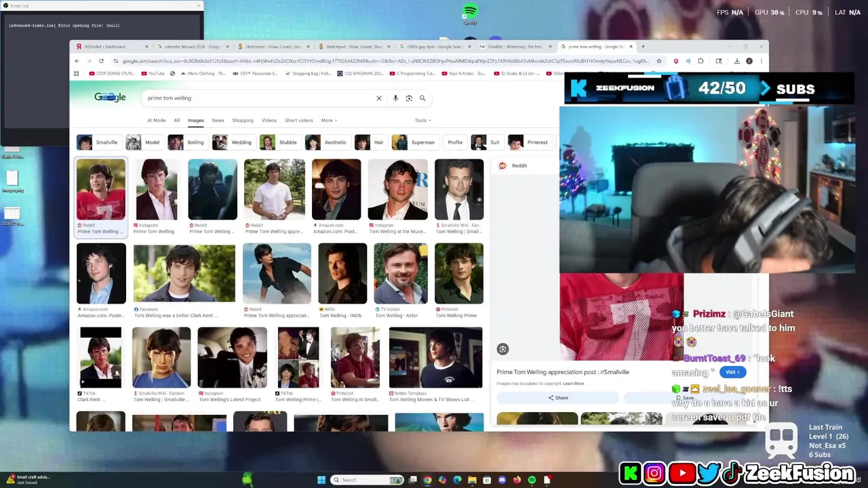
Task: Open the YouTube bookmark in the bookmarks bar
Action: coord(153,73)
